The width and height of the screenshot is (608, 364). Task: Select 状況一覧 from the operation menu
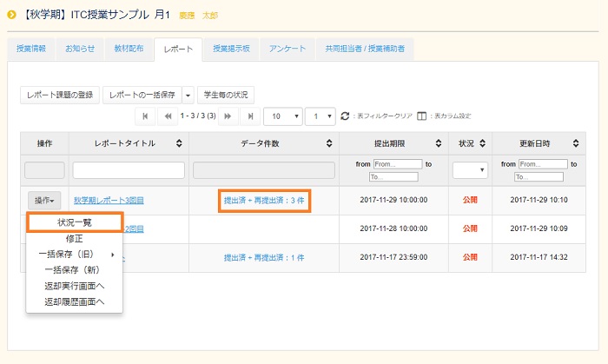point(75,222)
